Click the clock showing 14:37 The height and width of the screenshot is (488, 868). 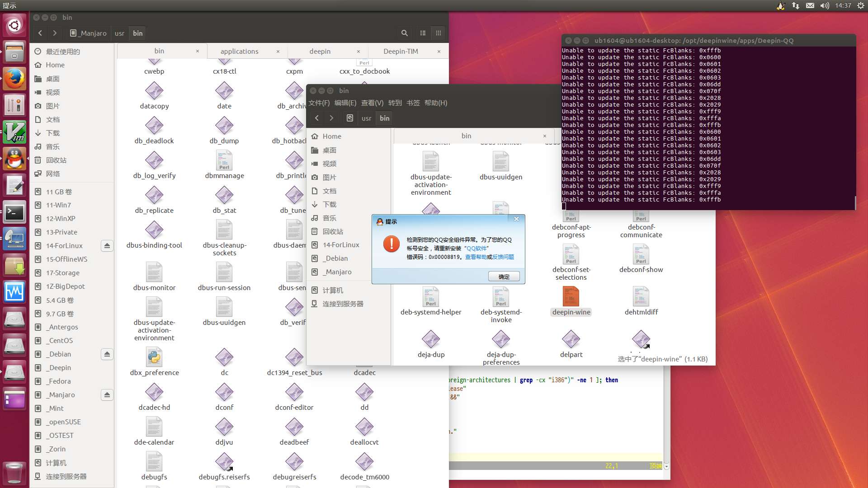click(843, 5)
